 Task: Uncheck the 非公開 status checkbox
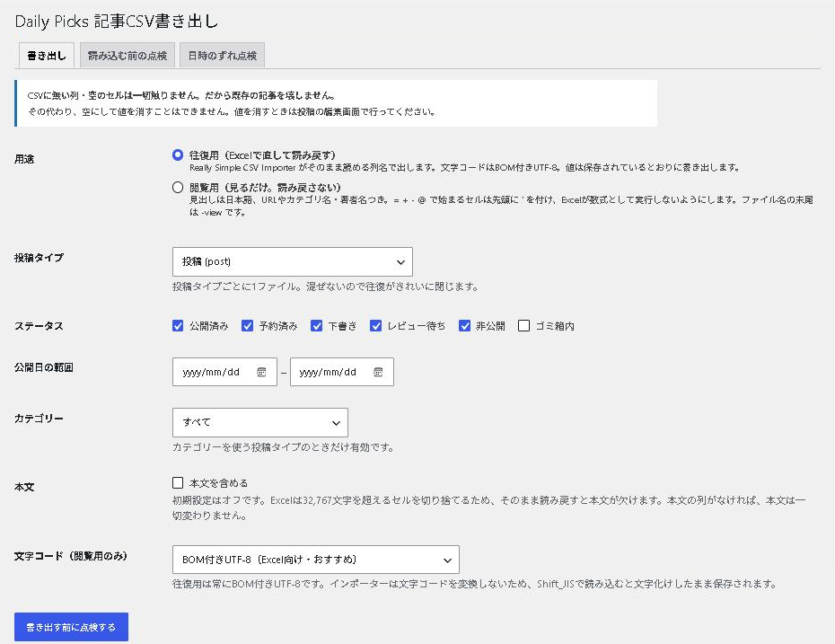[464, 325]
